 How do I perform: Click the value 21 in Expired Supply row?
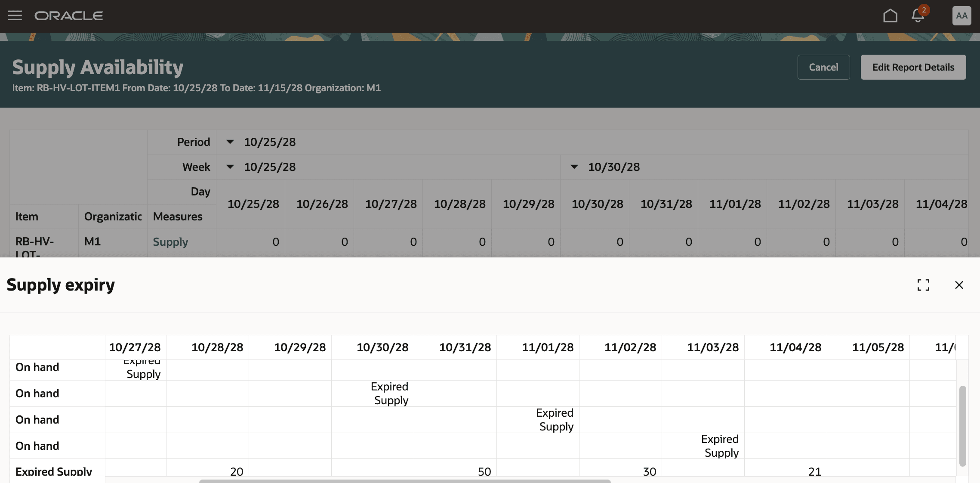click(x=815, y=471)
